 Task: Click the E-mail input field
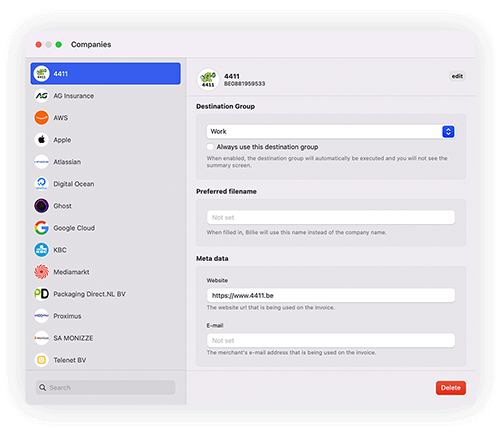click(x=331, y=340)
